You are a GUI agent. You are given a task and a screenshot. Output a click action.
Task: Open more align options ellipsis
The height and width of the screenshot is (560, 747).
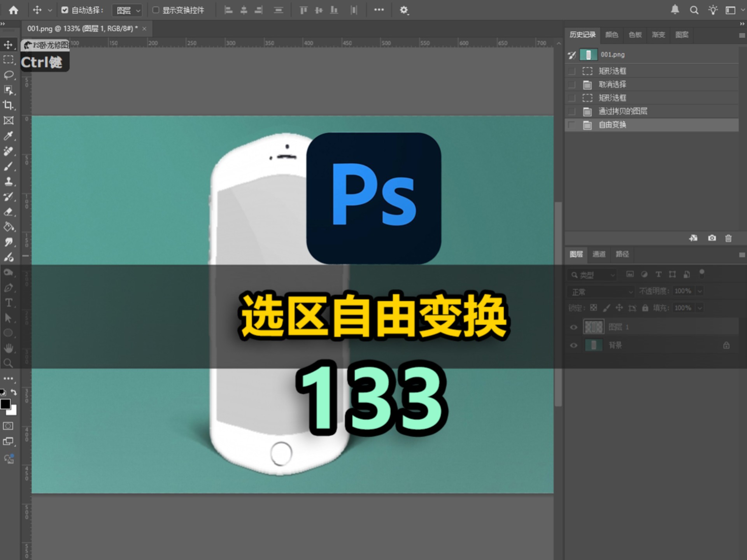pos(379,10)
